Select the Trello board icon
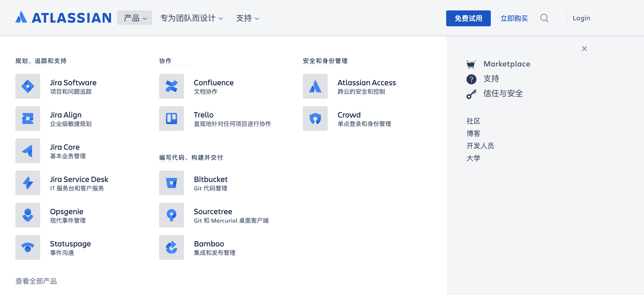Viewport: 644px width, 295px height. pos(171,118)
